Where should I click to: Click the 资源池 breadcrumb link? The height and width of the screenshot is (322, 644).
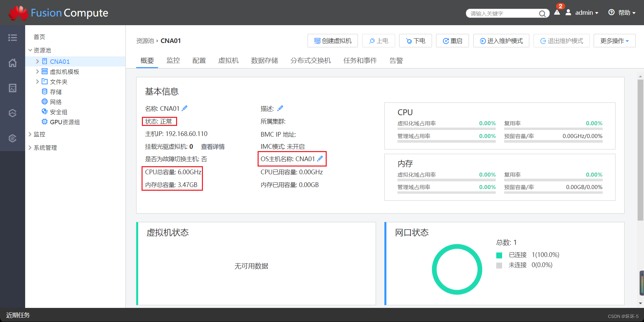pyautogui.click(x=145, y=41)
